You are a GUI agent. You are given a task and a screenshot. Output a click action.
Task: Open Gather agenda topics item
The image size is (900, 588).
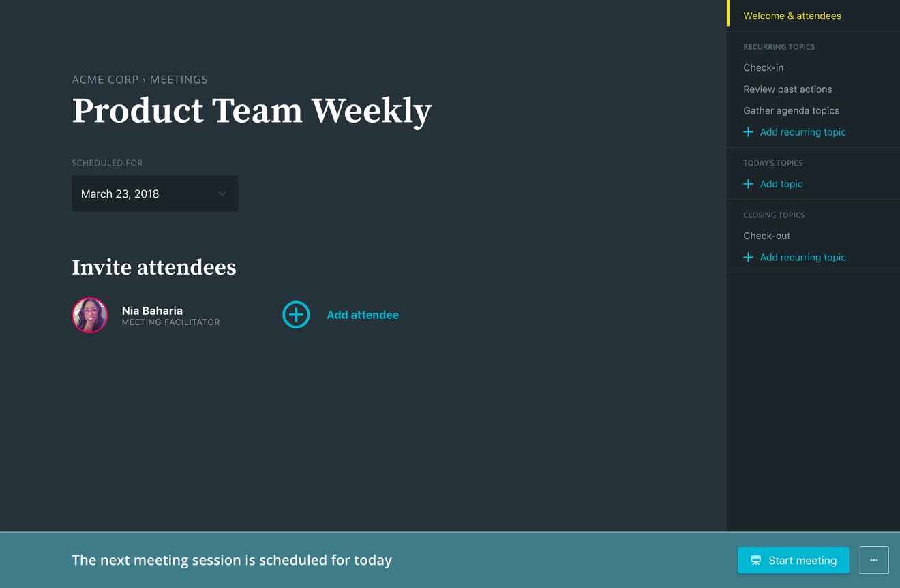791,110
